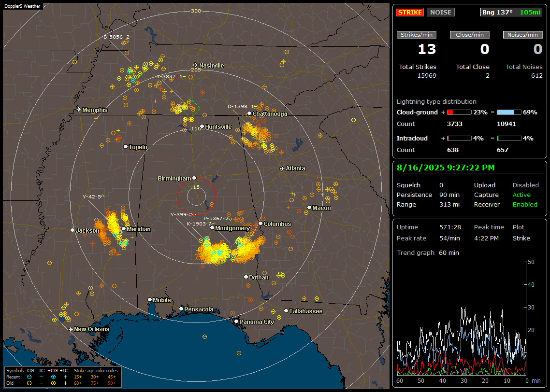Click the Old +IC yellow plus symbol
The height and width of the screenshot is (392, 550).
(x=65, y=383)
